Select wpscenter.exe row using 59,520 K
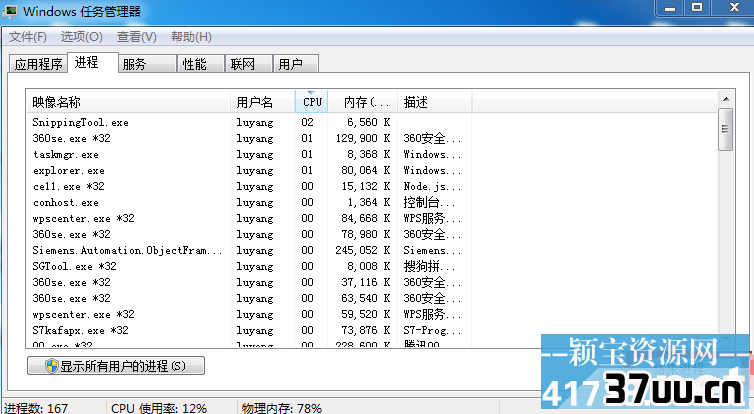754x414 pixels. tap(249, 314)
